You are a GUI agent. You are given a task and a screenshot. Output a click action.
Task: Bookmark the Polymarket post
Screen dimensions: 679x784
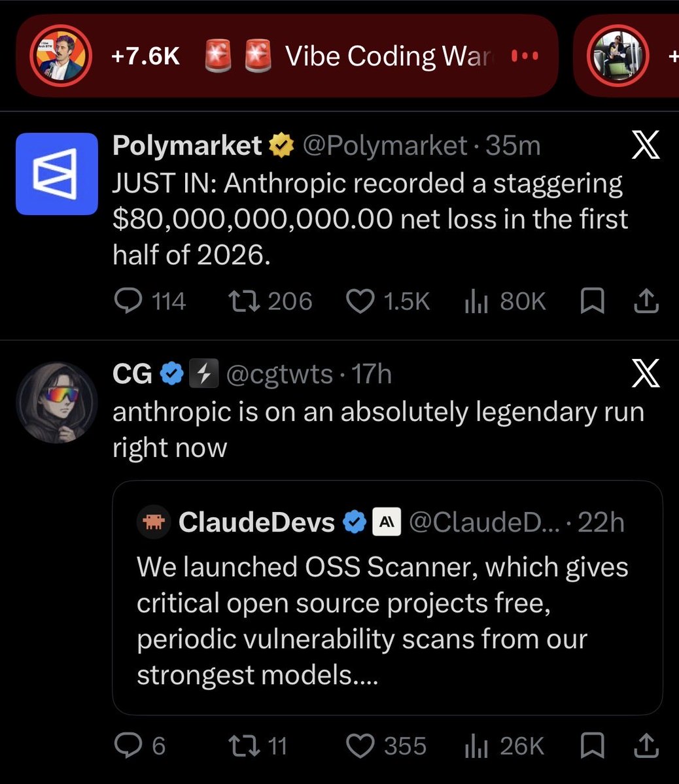pos(593,301)
